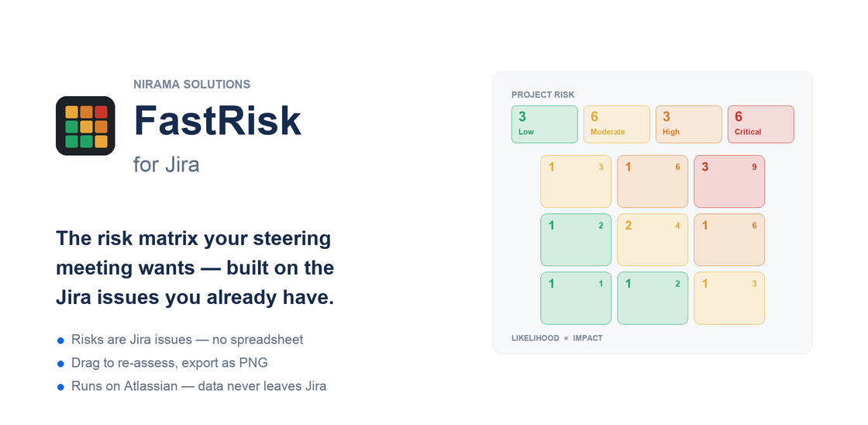Select the middle-row orange cell scored 6
Screen dimensions: 868x425
click(729, 240)
